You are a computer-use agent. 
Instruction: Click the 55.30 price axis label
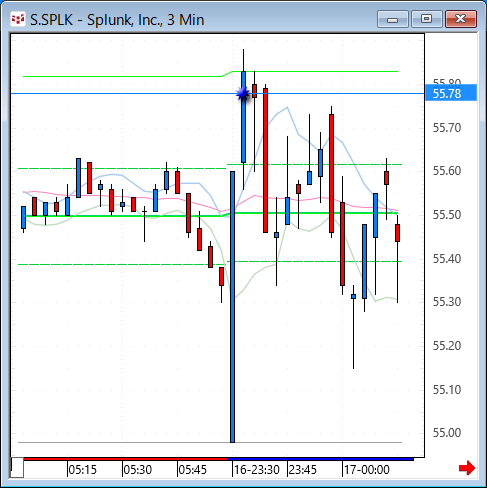pos(447,302)
